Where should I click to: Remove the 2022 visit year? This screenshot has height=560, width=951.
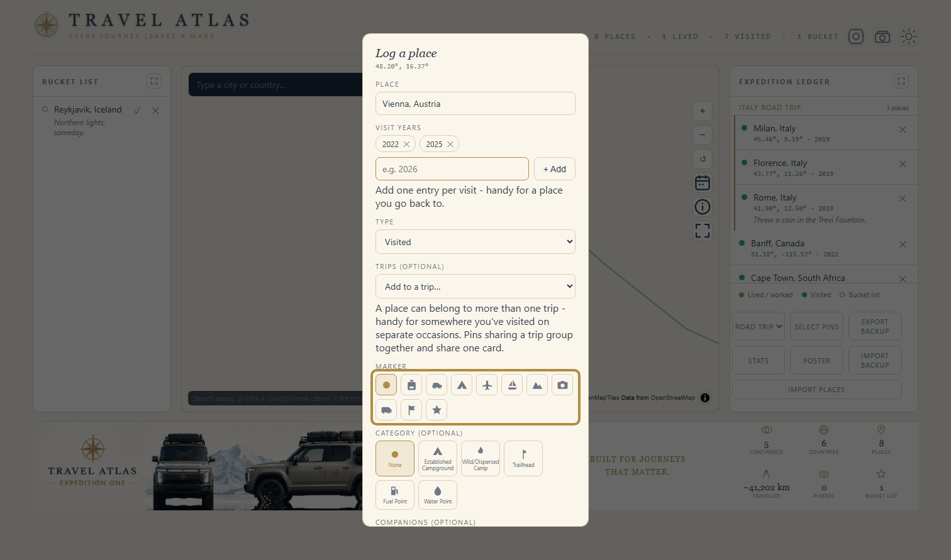pyautogui.click(x=406, y=144)
